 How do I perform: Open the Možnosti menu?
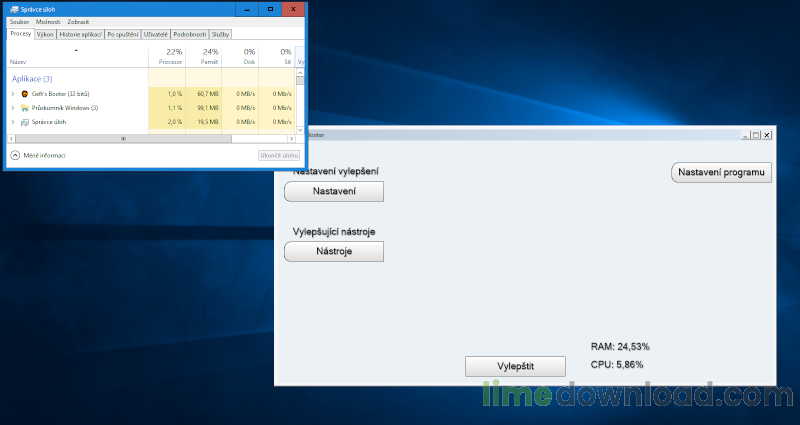click(47, 21)
